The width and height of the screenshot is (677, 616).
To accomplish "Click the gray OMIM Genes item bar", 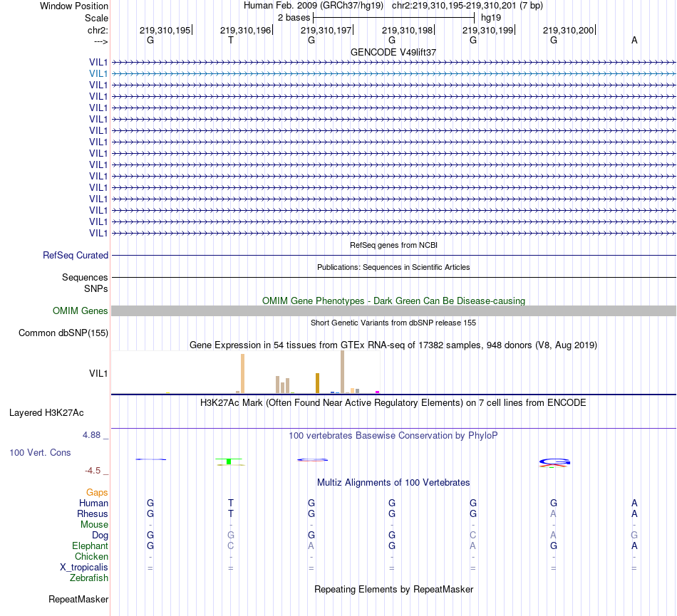I will coord(393,311).
